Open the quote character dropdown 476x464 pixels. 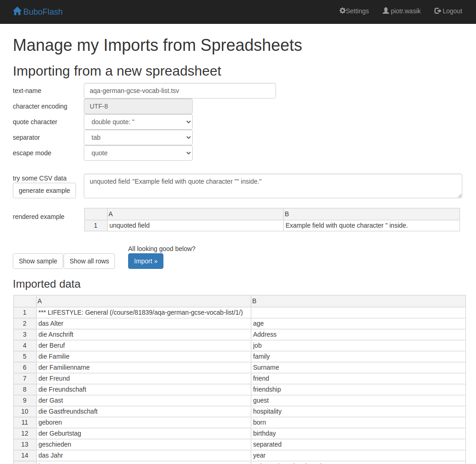click(138, 122)
